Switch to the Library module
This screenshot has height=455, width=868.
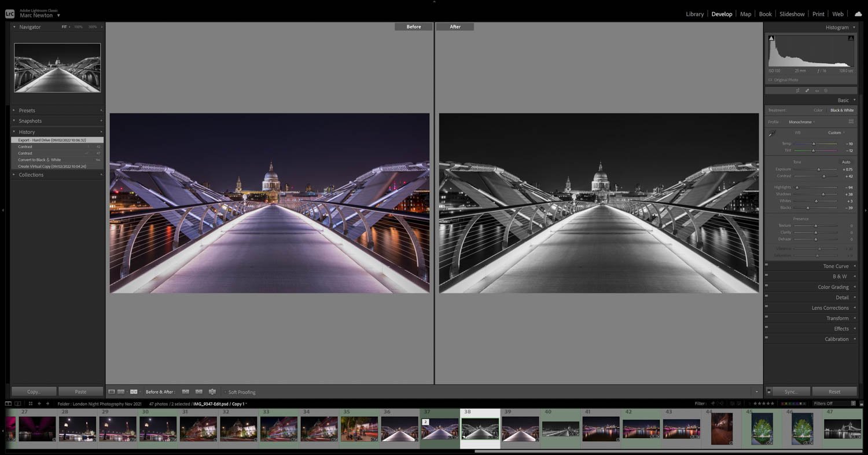tap(694, 14)
